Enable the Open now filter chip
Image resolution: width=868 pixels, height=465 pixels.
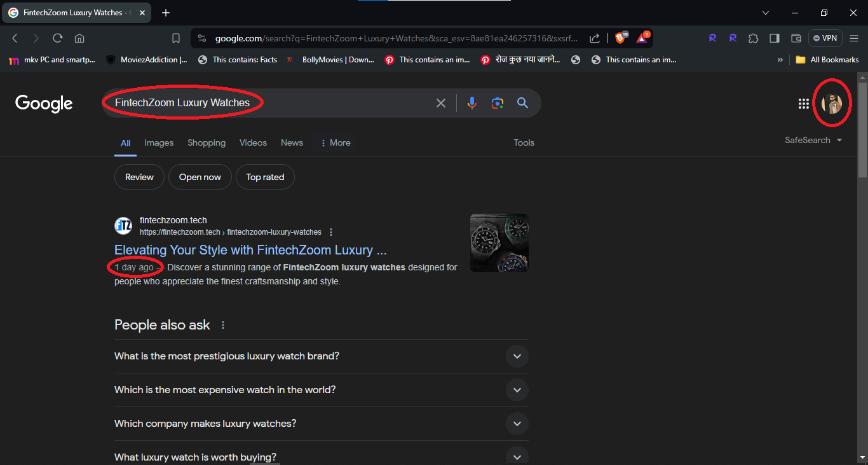point(200,177)
